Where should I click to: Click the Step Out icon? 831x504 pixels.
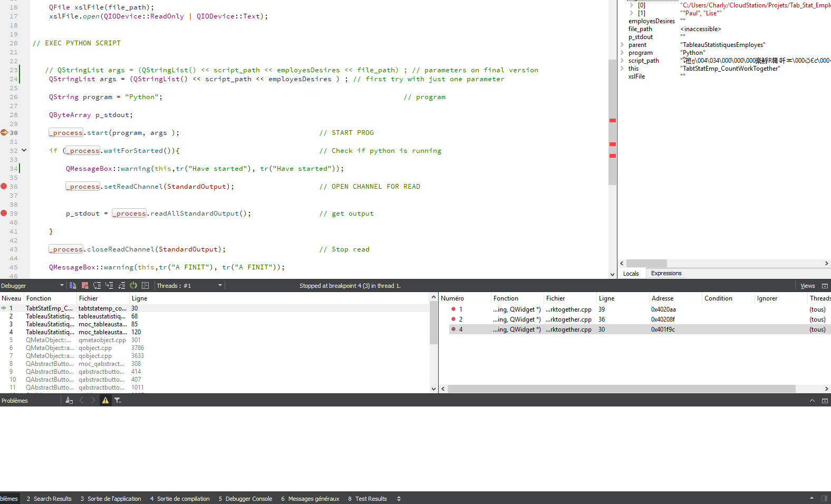(x=121, y=286)
